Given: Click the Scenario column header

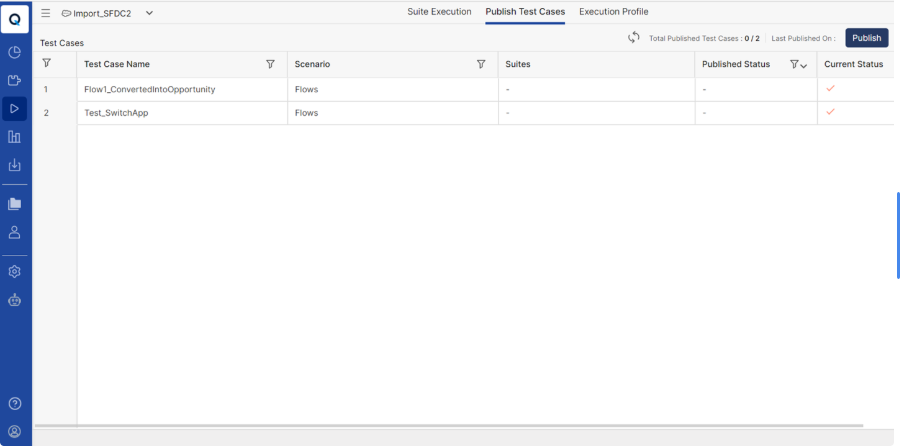Looking at the screenshot, I should tap(312, 64).
